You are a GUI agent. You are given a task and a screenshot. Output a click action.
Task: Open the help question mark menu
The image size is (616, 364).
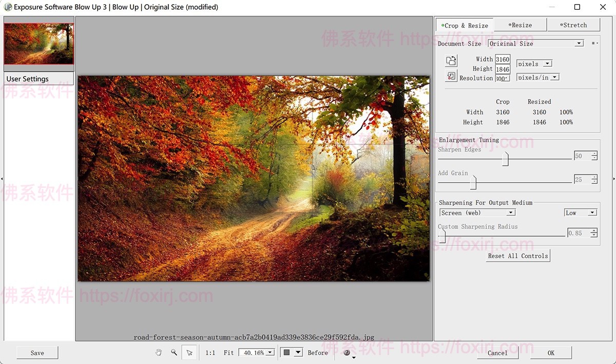click(348, 353)
